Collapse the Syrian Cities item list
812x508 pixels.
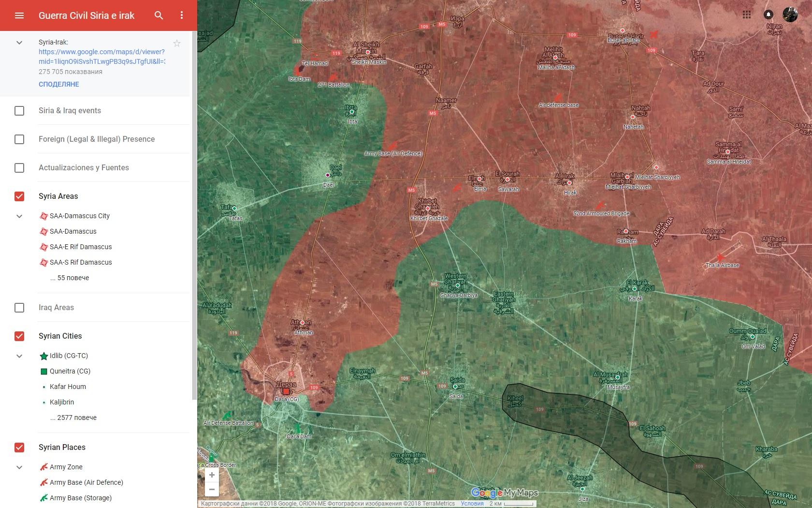coord(19,356)
